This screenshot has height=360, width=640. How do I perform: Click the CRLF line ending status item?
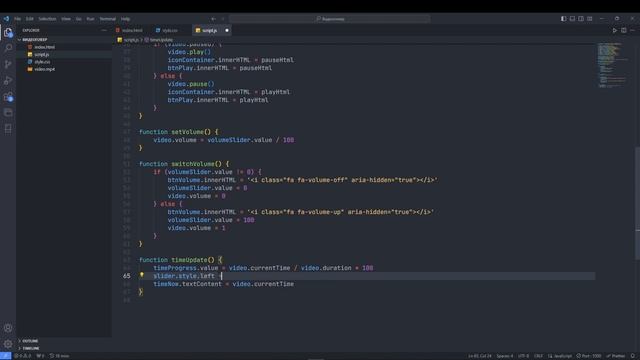(x=538, y=356)
